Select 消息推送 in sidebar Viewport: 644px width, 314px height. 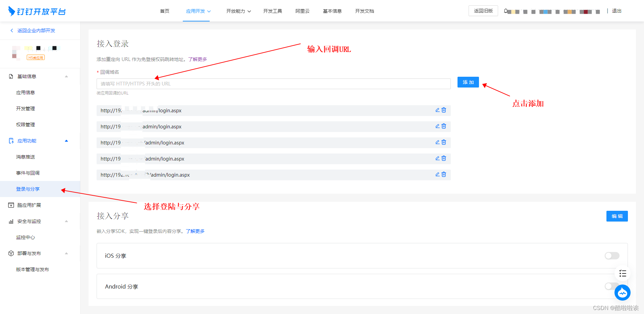pos(25,157)
